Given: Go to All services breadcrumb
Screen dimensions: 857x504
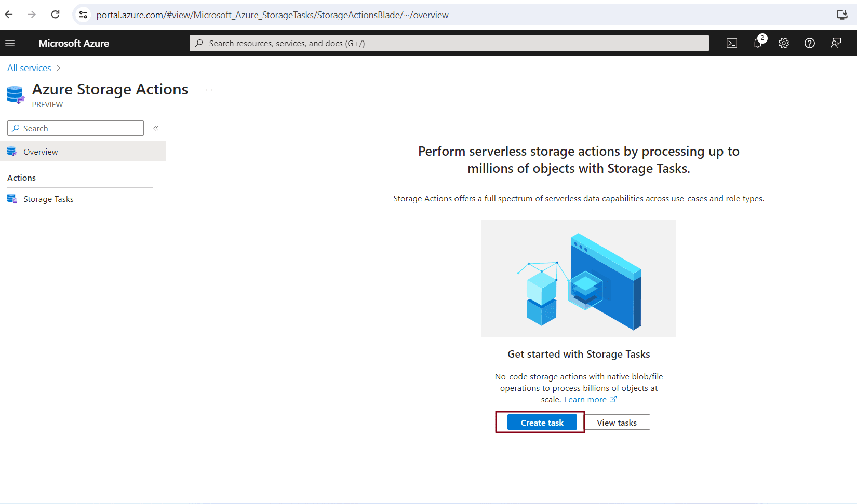Looking at the screenshot, I should point(29,68).
